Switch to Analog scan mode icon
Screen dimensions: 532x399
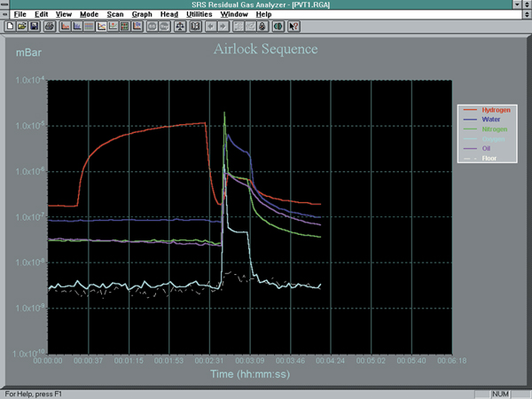65,26
